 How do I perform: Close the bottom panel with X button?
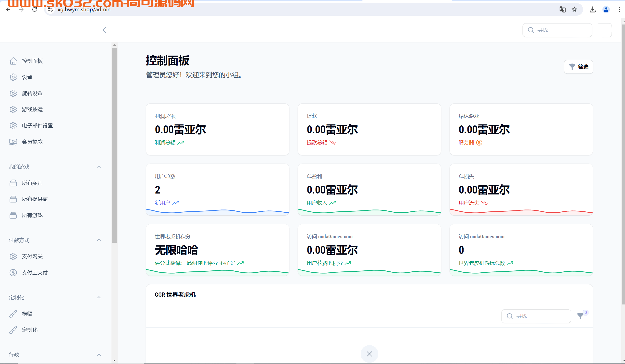(x=369, y=354)
